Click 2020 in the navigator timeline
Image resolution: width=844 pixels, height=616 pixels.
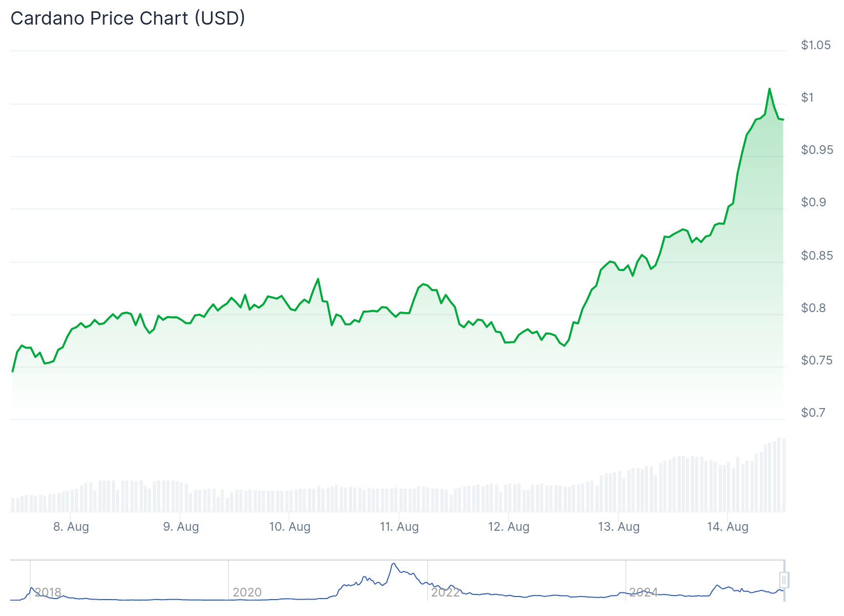pyautogui.click(x=247, y=592)
